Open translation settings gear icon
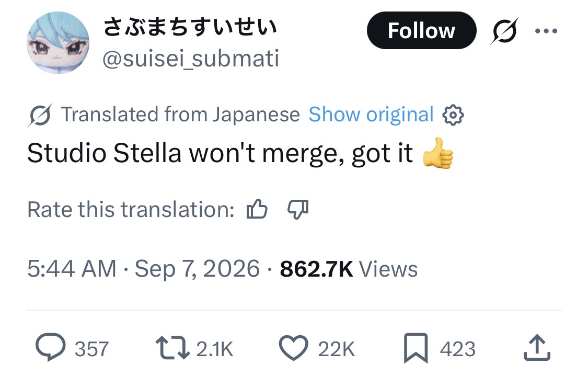The image size is (588, 376). coord(453,115)
